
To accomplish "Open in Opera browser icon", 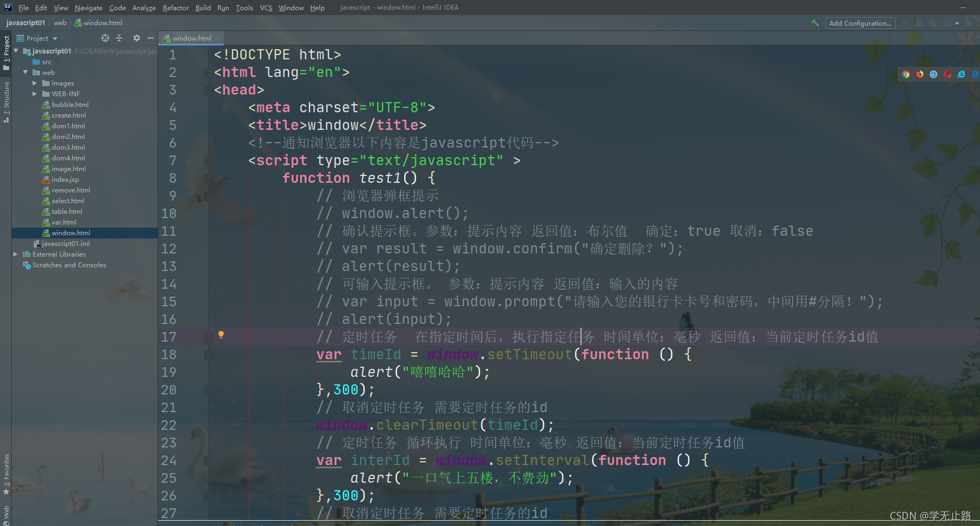I will (947, 74).
